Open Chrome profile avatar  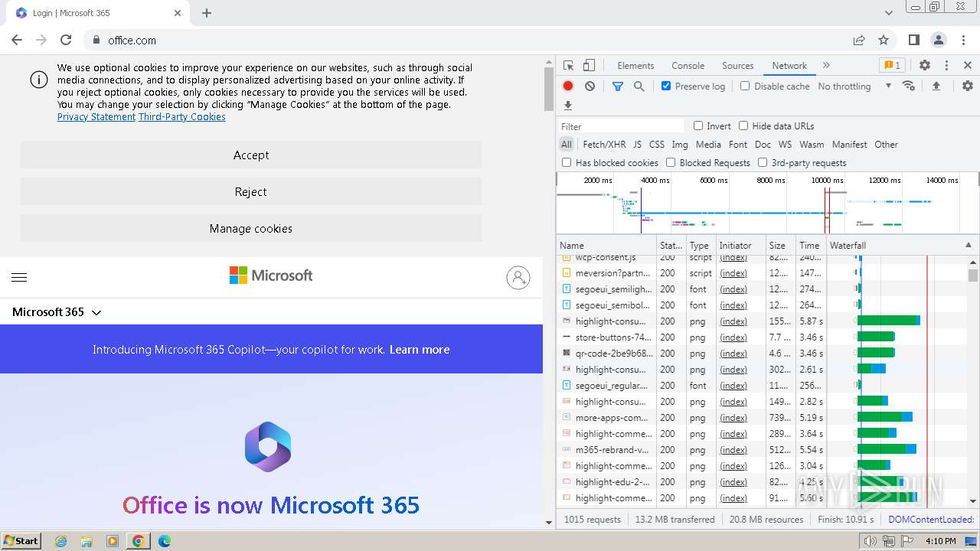(x=938, y=40)
